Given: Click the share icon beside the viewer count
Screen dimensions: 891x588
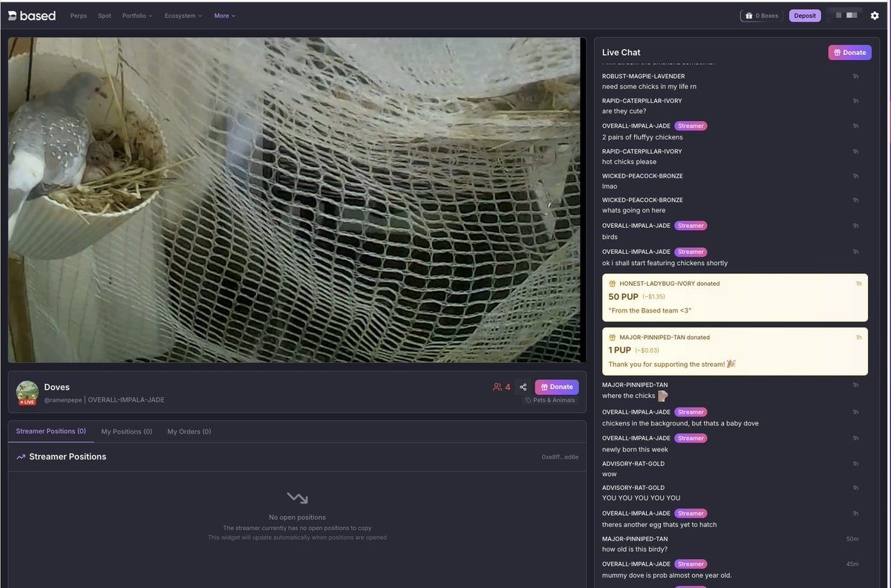Looking at the screenshot, I should [x=523, y=387].
